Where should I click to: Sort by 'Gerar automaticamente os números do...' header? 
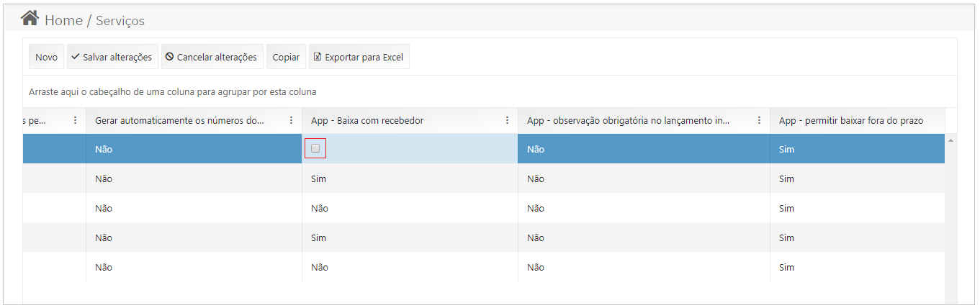point(179,120)
